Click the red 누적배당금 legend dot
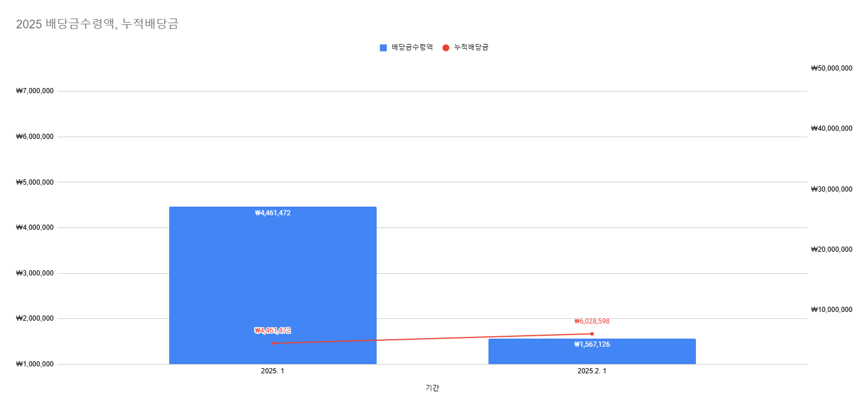Viewport: 868px width, 404px height. point(446,47)
